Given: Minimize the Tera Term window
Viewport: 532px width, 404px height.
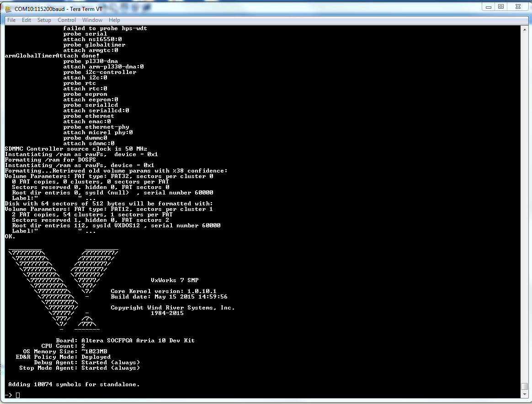Looking at the screenshot, I should pyautogui.click(x=488, y=7).
